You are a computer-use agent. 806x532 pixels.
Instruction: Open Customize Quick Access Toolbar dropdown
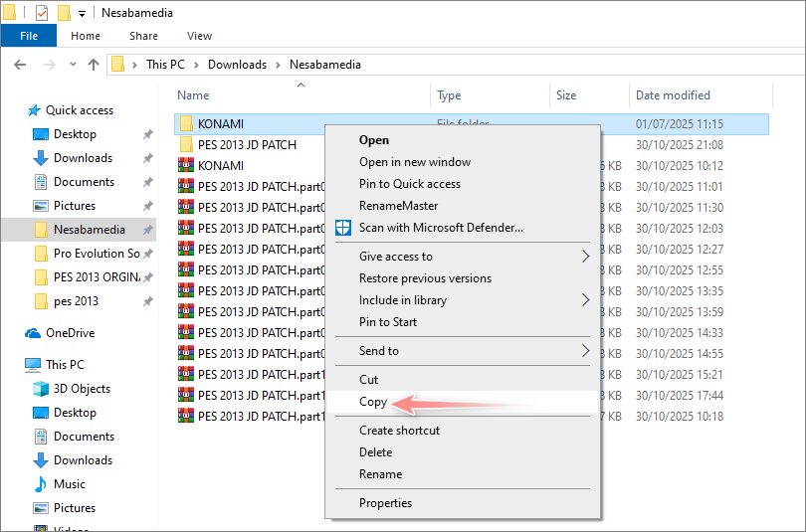82,14
